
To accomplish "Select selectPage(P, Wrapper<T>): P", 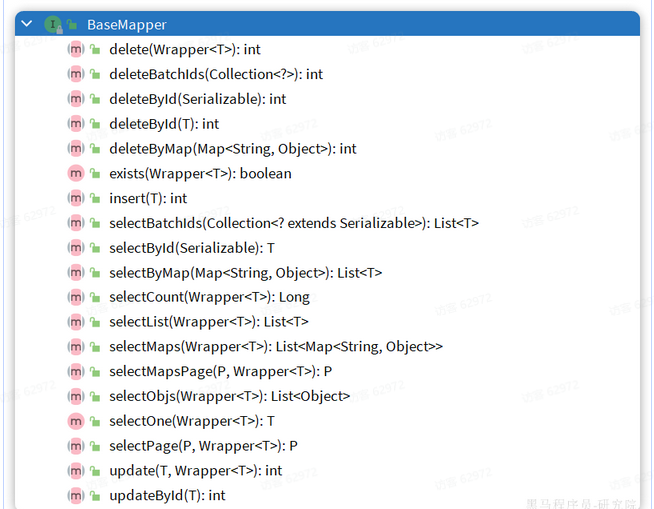I will click(x=203, y=446).
